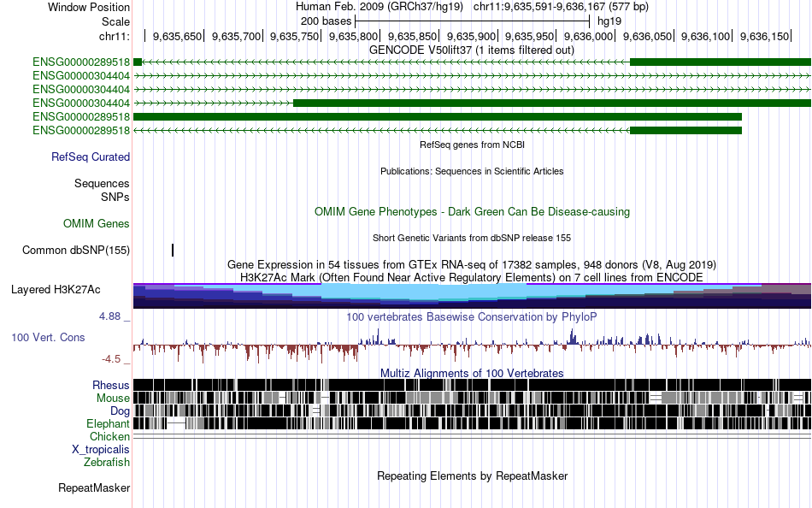Open Repeating Elements by RepeatMasker title
The width and height of the screenshot is (812, 508).
pyautogui.click(x=473, y=476)
